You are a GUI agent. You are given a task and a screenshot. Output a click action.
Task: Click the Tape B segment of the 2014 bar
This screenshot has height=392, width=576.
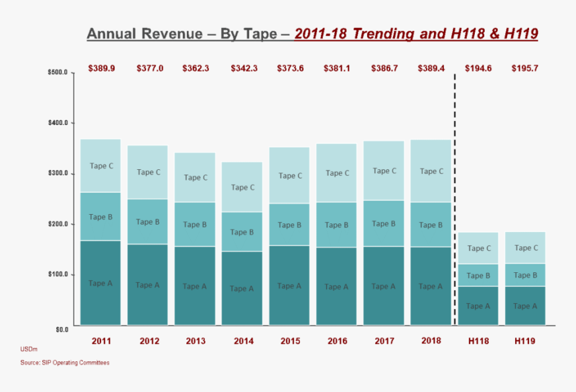[242, 232]
